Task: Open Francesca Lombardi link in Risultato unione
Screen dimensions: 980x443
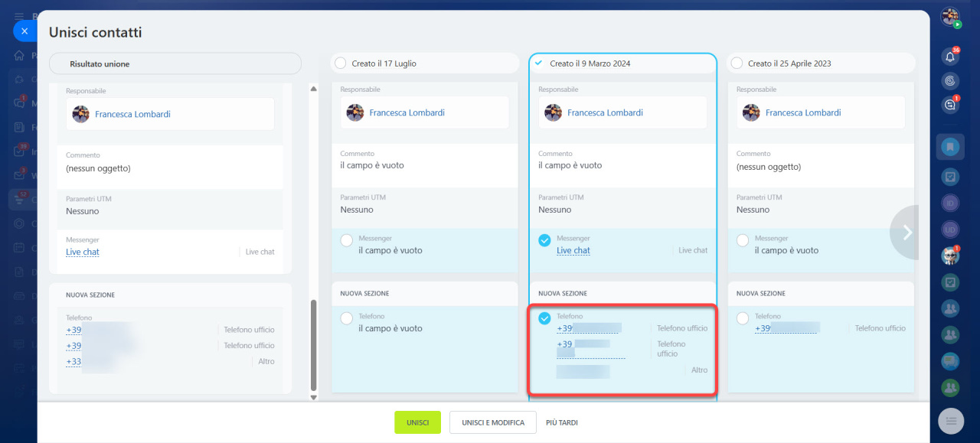Action: tap(132, 114)
